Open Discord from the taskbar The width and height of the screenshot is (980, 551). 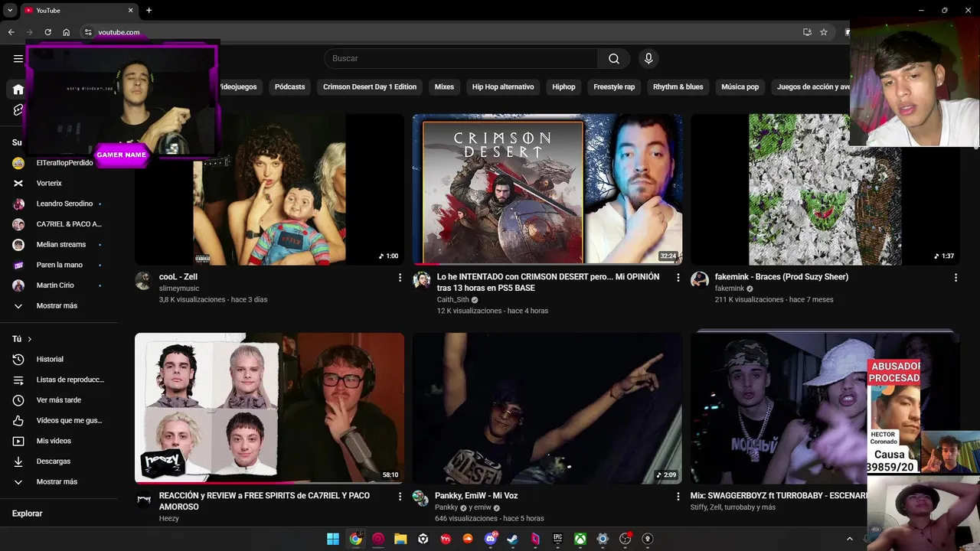[490, 539]
